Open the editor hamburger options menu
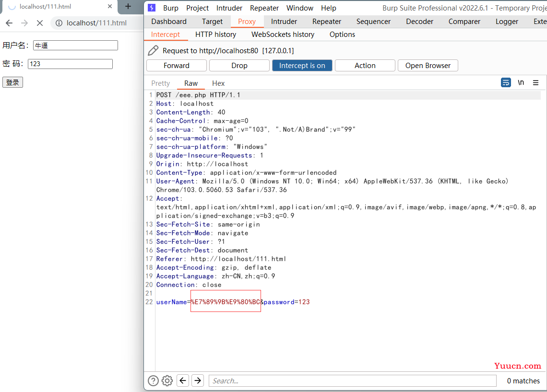 pyautogui.click(x=536, y=82)
